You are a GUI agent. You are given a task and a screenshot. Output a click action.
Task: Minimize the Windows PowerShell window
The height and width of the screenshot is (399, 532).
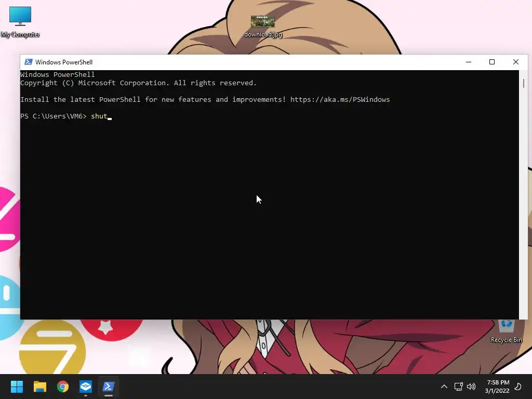(x=469, y=62)
